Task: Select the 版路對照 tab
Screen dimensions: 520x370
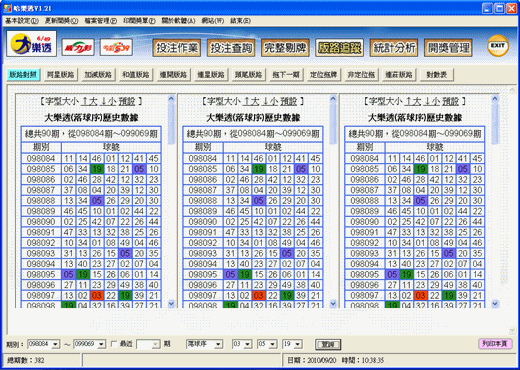Action: tap(23, 74)
